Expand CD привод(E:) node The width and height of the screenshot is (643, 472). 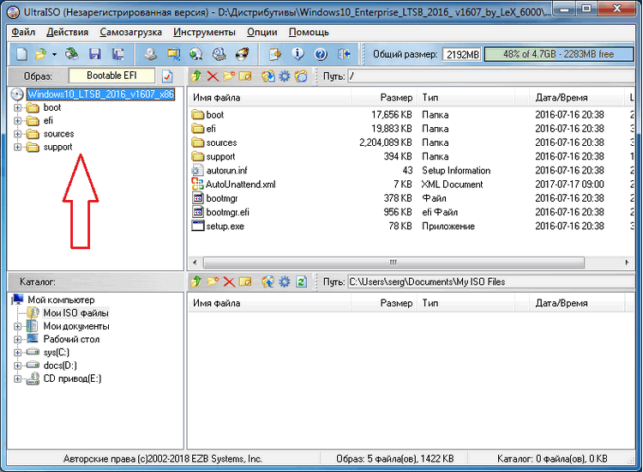[17, 379]
